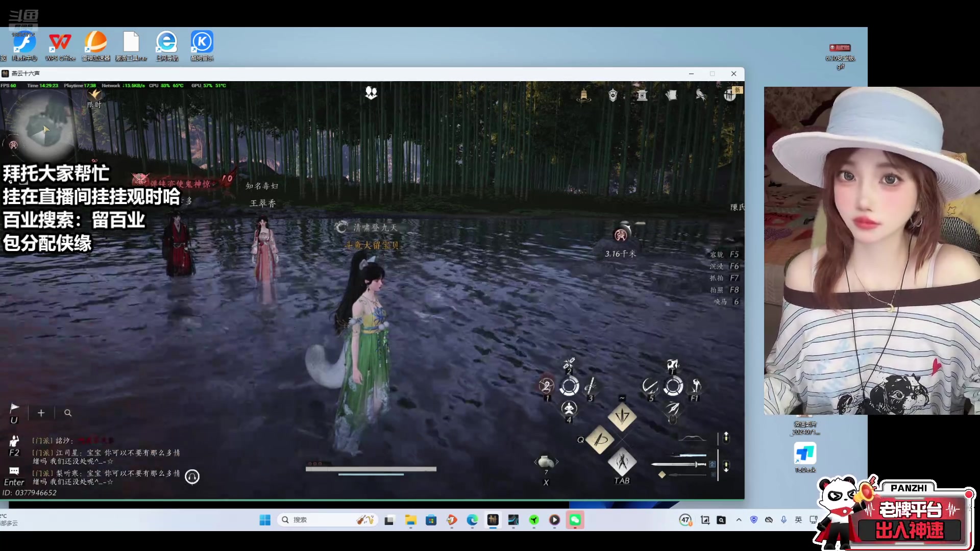Select the F6 menu entry
Image resolution: width=980 pixels, height=551 pixels.
724,266
